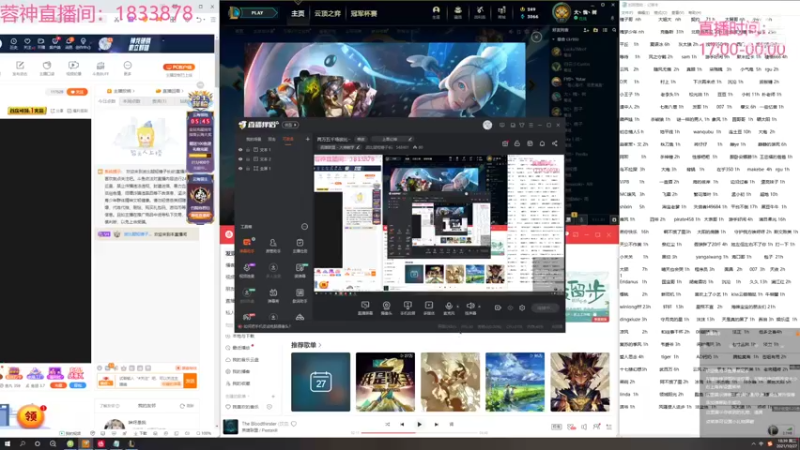Select the second tool in toolbox first row
The height and width of the screenshot is (450, 800).
pos(273,245)
